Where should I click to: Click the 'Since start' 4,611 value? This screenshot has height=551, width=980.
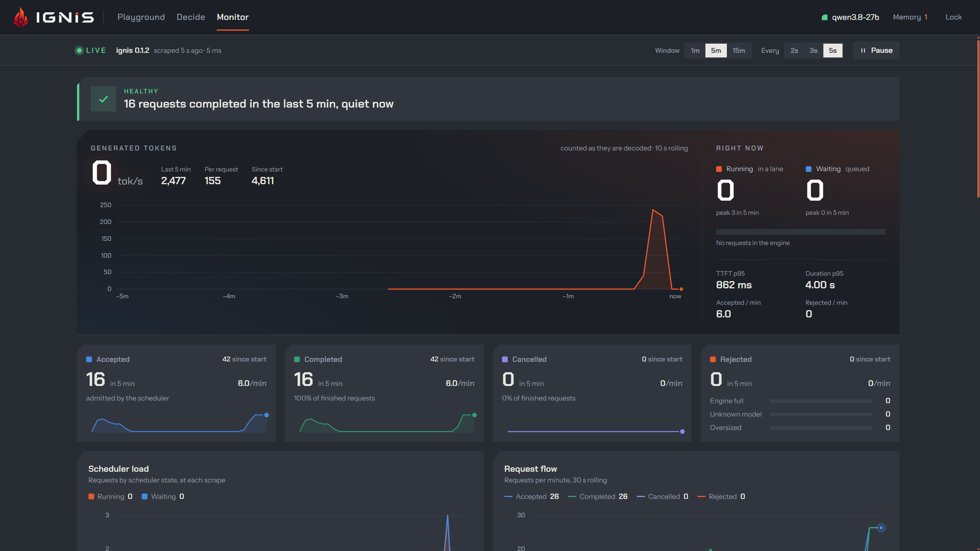tap(262, 181)
